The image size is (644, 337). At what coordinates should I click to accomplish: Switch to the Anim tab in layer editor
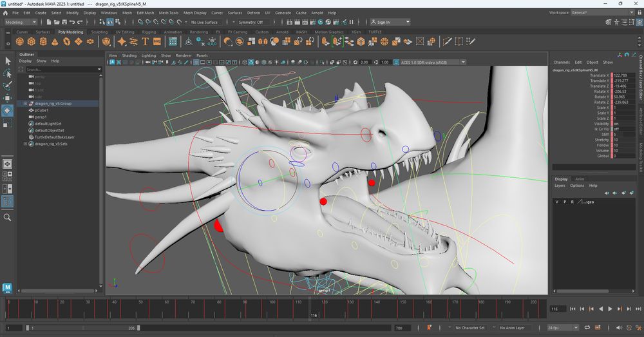click(580, 179)
